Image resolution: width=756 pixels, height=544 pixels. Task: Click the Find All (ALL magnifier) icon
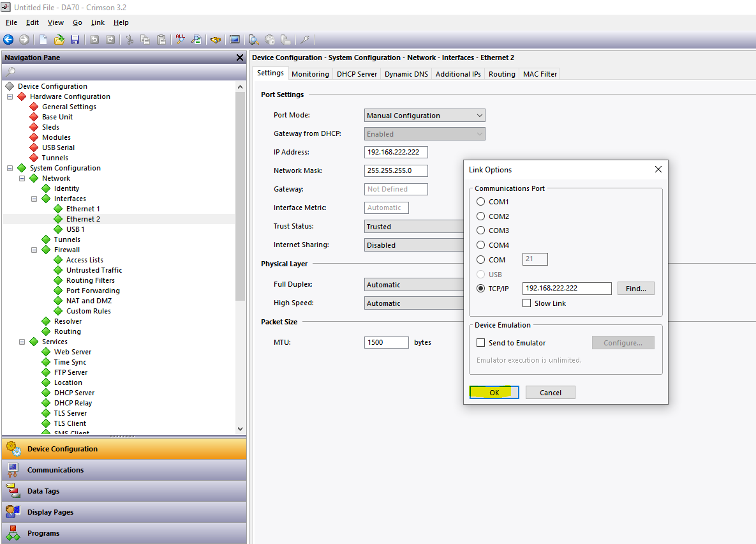point(181,40)
